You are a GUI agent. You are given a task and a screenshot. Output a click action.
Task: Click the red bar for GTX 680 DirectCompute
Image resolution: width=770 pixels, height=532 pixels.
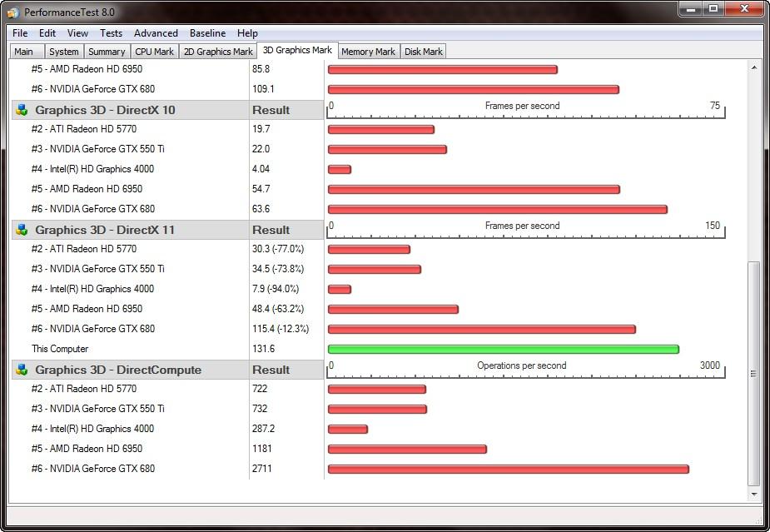point(509,470)
